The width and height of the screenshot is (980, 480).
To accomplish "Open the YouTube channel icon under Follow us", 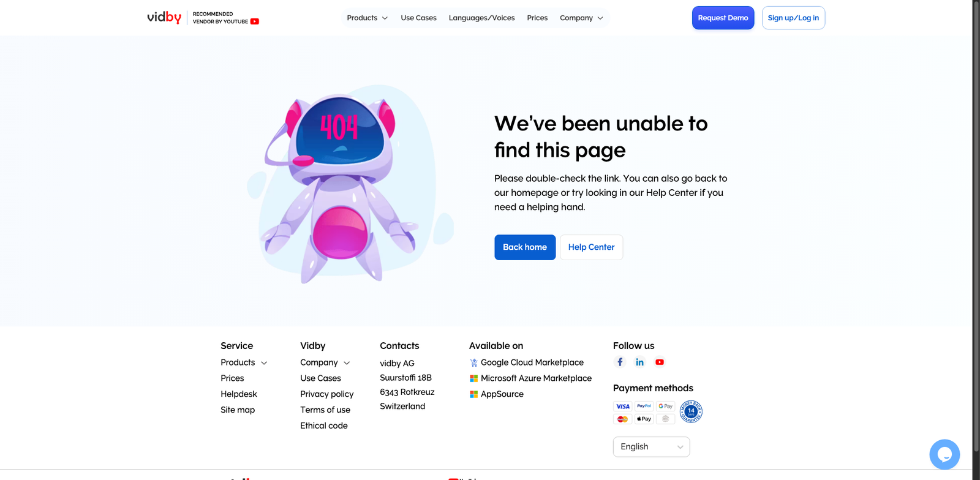I will click(660, 362).
